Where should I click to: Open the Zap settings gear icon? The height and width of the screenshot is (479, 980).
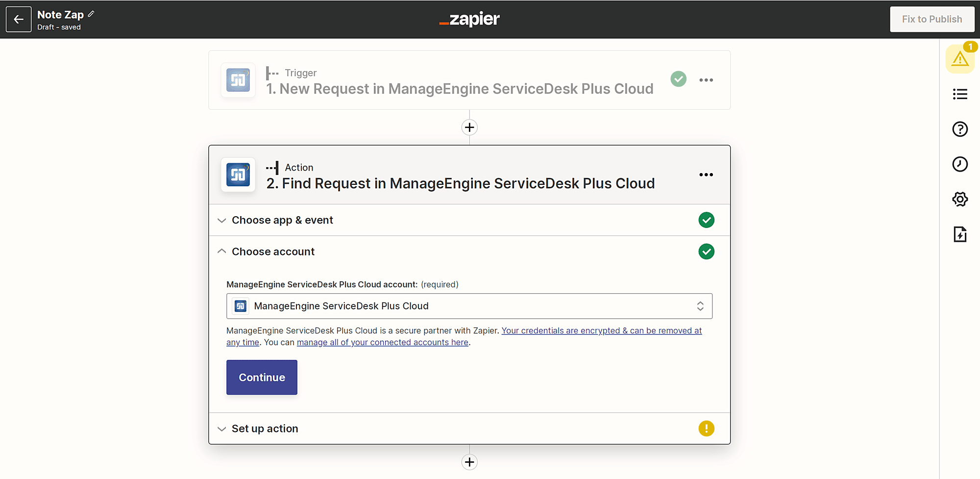(x=959, y=200)
